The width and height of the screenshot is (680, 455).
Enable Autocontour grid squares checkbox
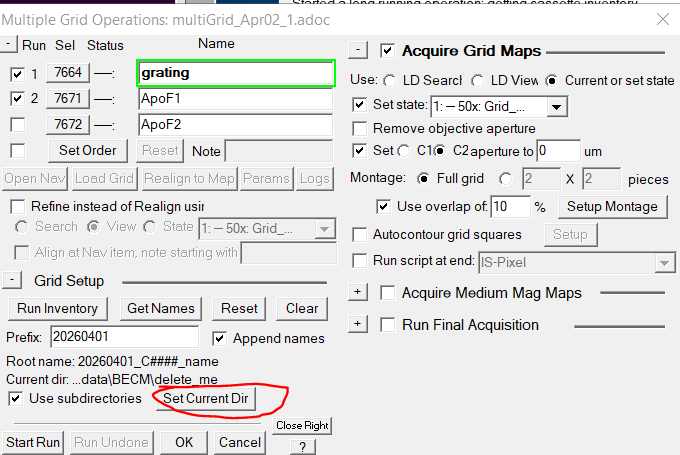tap(359, 235)
